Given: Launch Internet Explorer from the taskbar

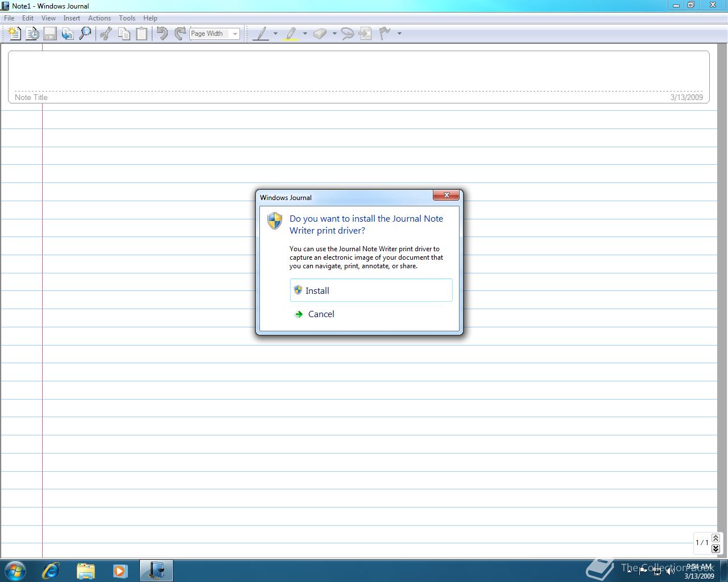Looking at the screenshot, I should coord(51,570).
